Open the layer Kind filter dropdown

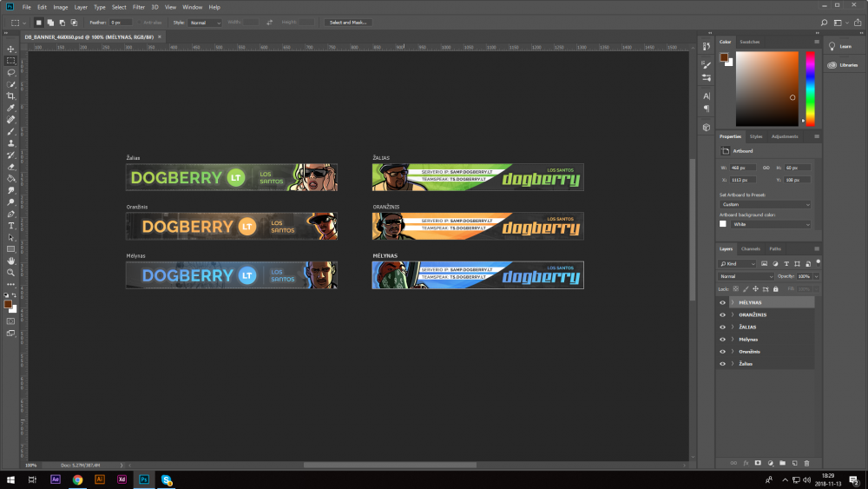tap(737, 263)
